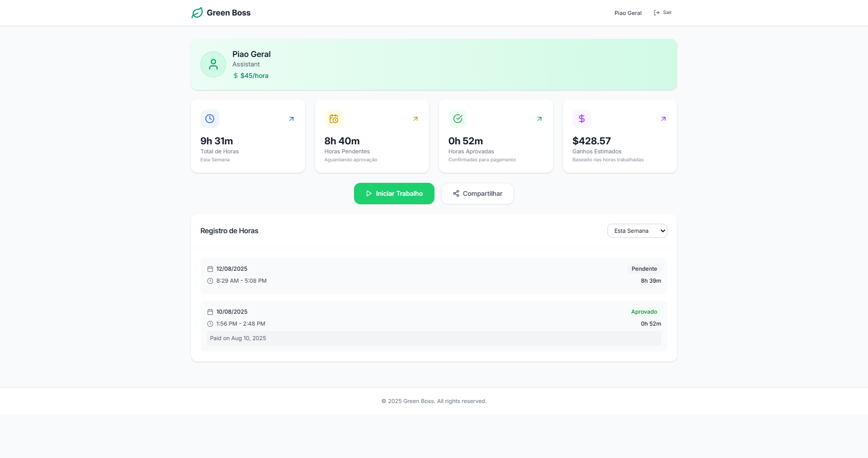Image resolution: width=868 pixels, height=458 pixels.
Task: Click the alarm timer icon on Horas Pendentes card
Action: [x=333, y=119]
